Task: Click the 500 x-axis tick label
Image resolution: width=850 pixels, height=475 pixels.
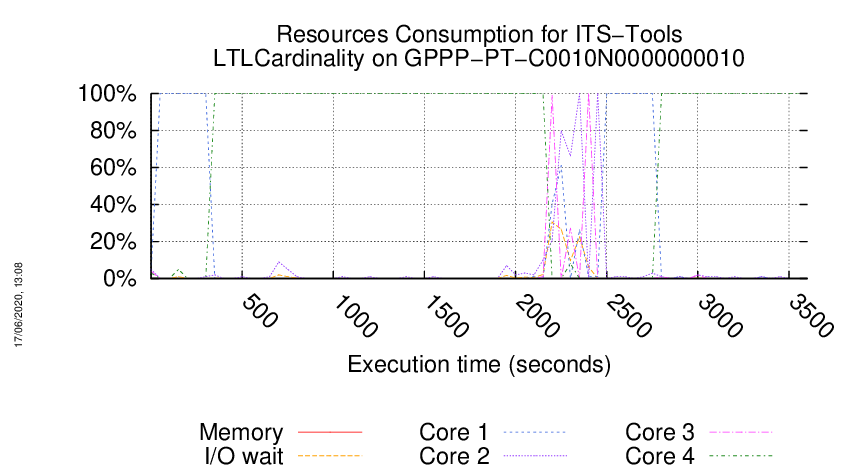Action: (259, 311)
